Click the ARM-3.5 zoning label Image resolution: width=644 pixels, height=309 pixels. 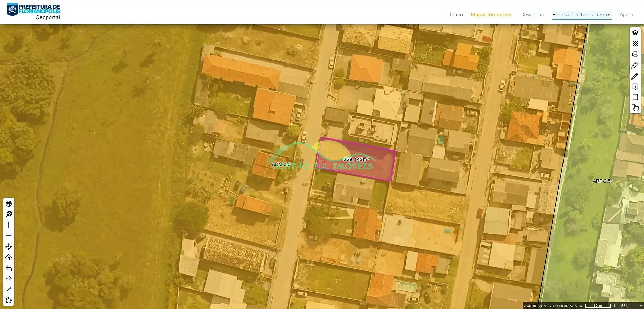(x=281, y=164)
